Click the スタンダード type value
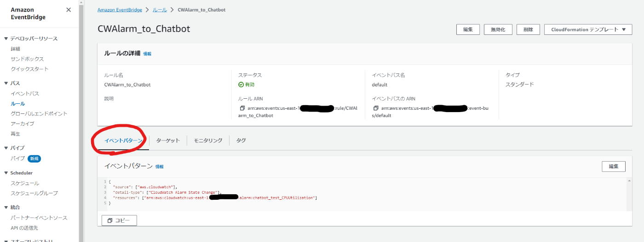 point(519,84)
